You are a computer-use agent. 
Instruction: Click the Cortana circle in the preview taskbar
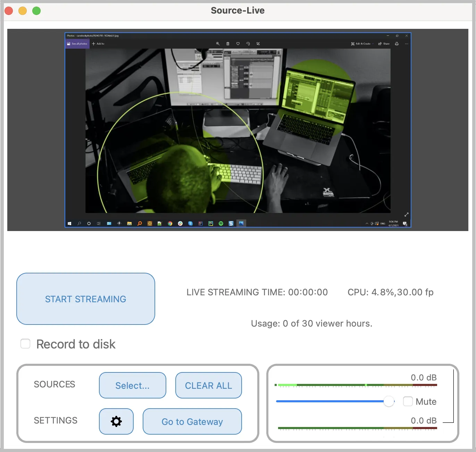(89, 223)
